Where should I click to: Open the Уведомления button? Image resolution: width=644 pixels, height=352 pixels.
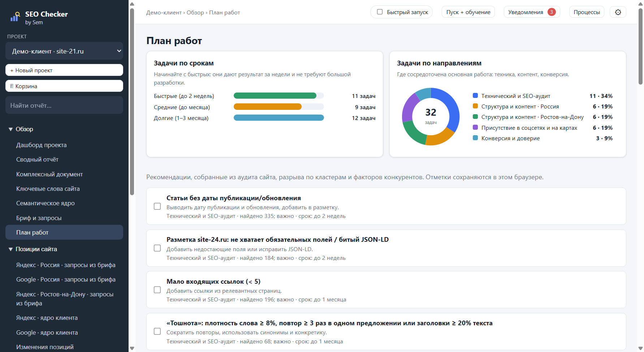pos(532,12)
